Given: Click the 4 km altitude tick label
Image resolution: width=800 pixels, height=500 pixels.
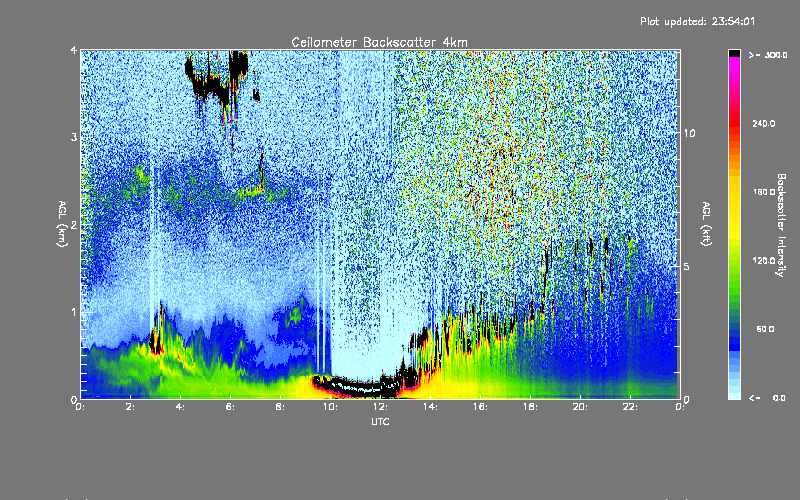Looking at the screenshot, I should click(74, 50).
